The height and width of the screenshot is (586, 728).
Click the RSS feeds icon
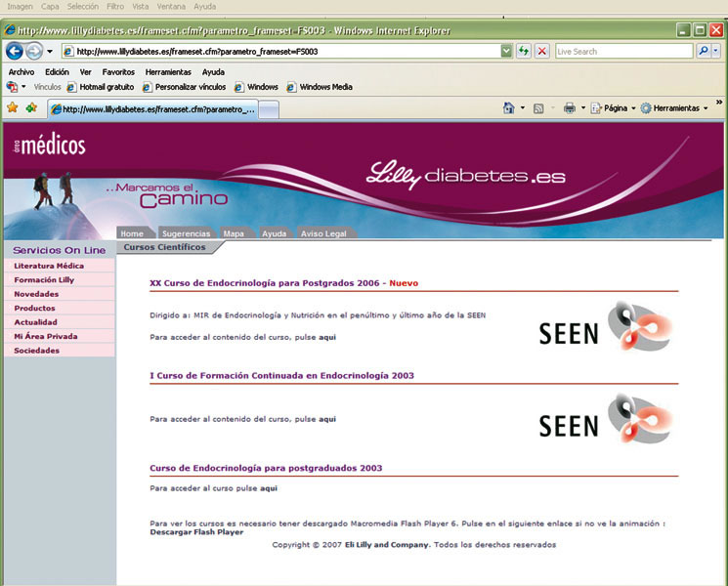click(x=538, y=108)
